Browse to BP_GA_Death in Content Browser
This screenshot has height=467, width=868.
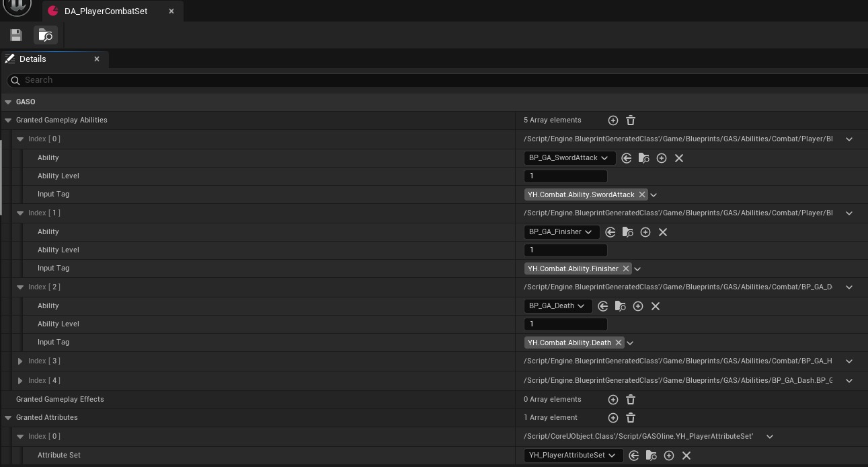pyautogui.click(x=621, y=306)
